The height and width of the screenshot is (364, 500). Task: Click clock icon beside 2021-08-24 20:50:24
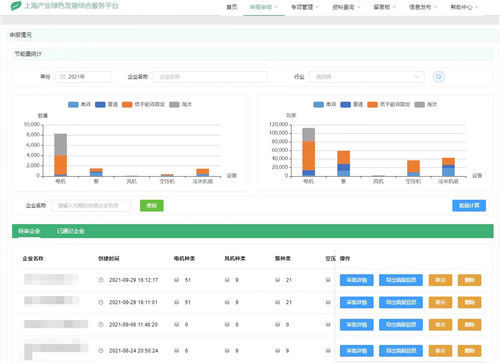[x=101, y=351]
